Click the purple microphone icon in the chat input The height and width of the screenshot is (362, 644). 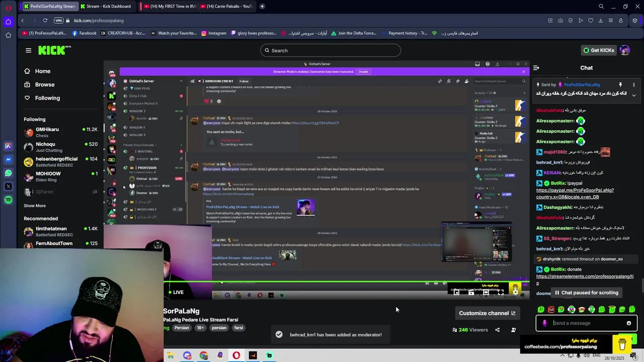click(544, 323)
